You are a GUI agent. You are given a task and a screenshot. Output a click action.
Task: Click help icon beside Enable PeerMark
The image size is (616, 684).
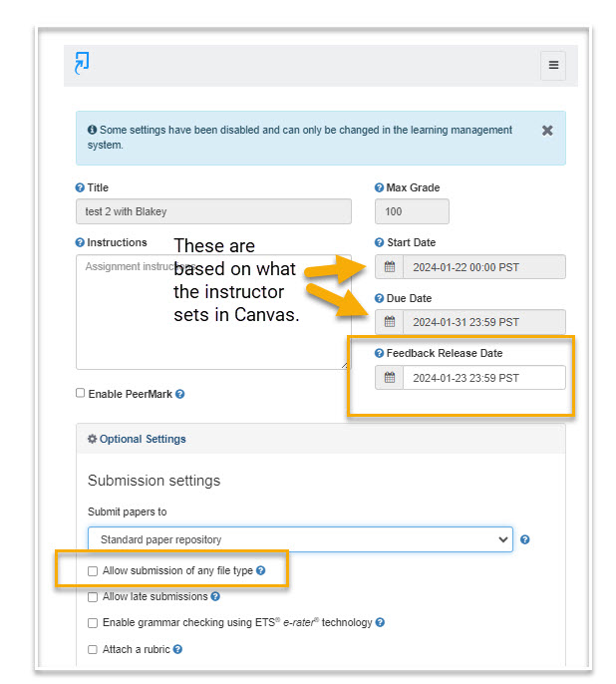click(x=180, y=394)
